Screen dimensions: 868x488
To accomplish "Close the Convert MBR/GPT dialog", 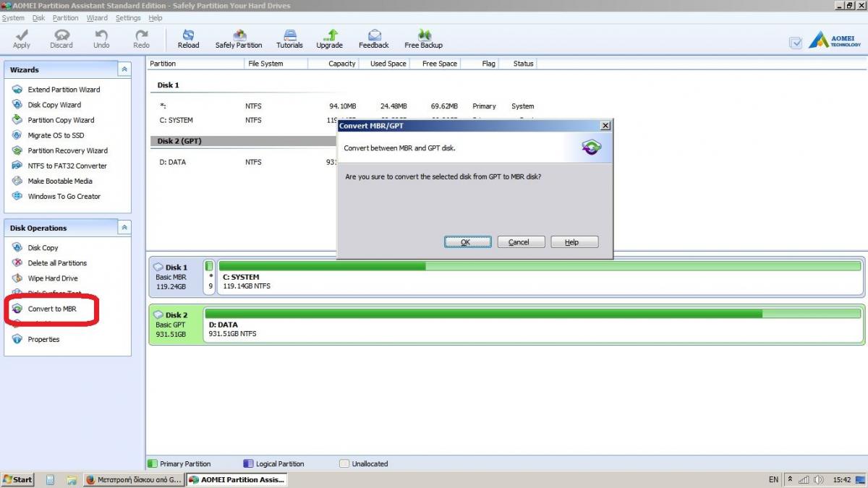I will 605,125.
